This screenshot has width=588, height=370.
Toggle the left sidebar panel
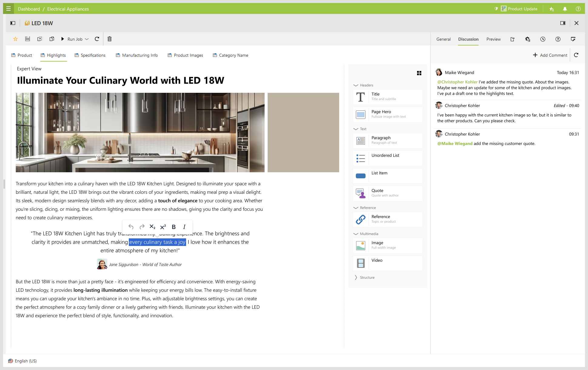(x=13, y=23)
